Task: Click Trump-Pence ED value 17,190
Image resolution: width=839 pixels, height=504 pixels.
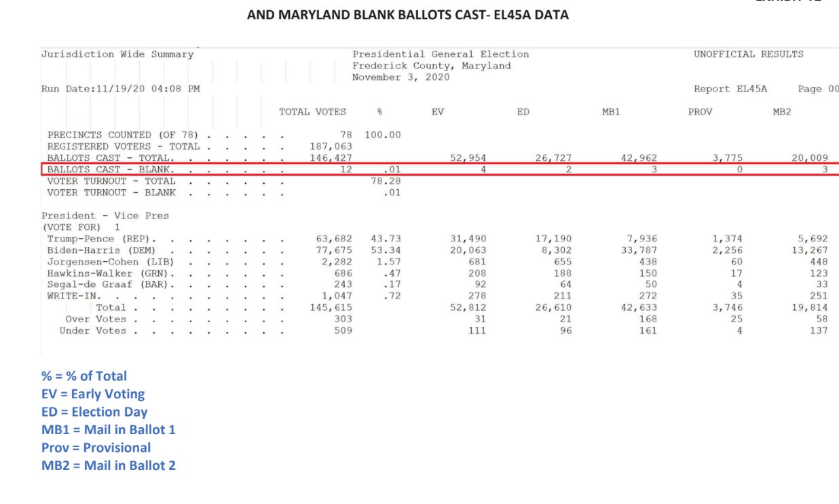Action: click(553, 239)
